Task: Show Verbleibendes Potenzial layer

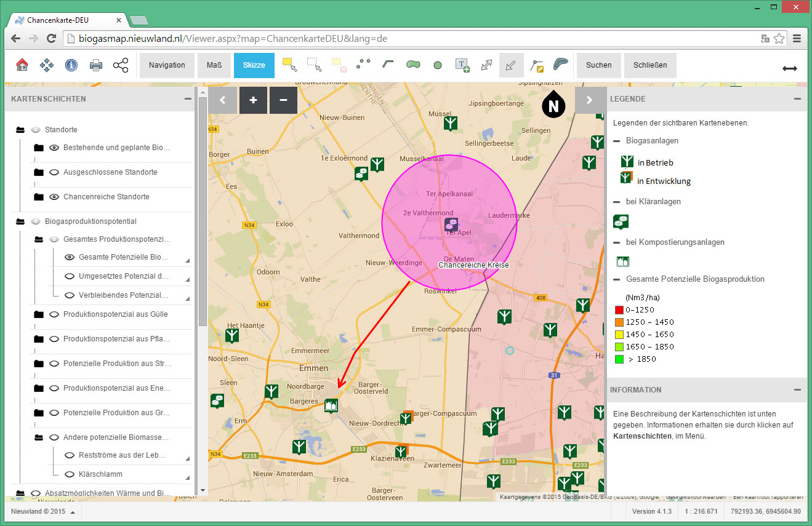Action: click(70, 295)
